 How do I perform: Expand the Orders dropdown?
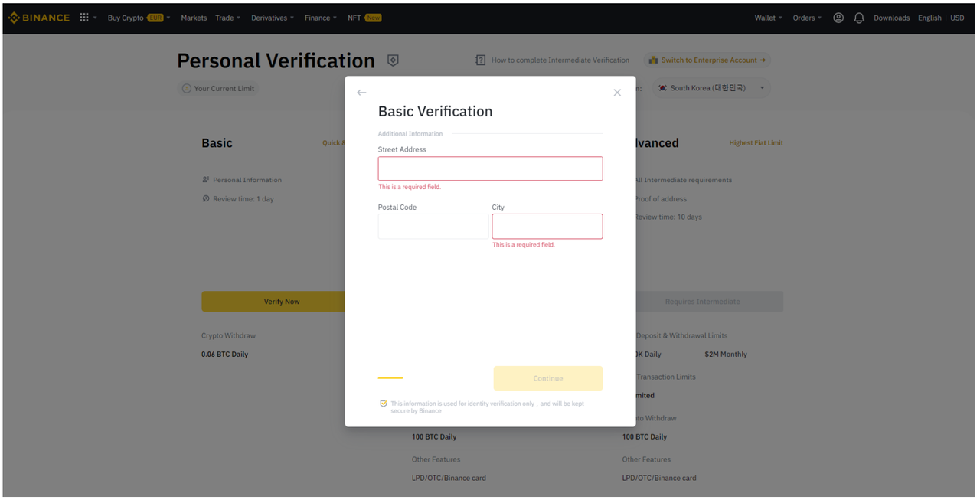click(x=807, y=18)
